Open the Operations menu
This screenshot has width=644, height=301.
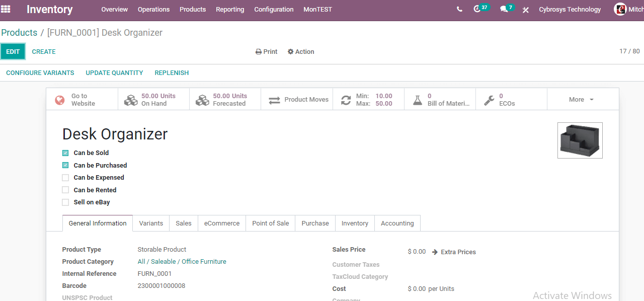154,10
